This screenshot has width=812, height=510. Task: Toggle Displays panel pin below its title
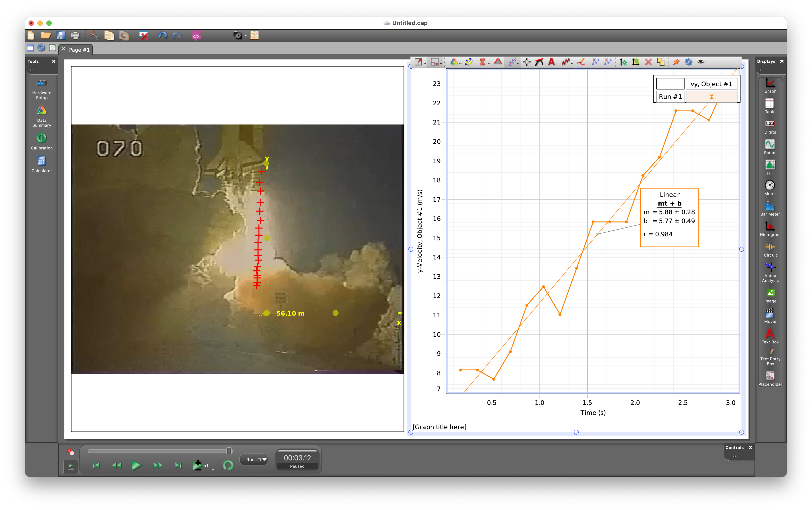(x=762, y=70)
